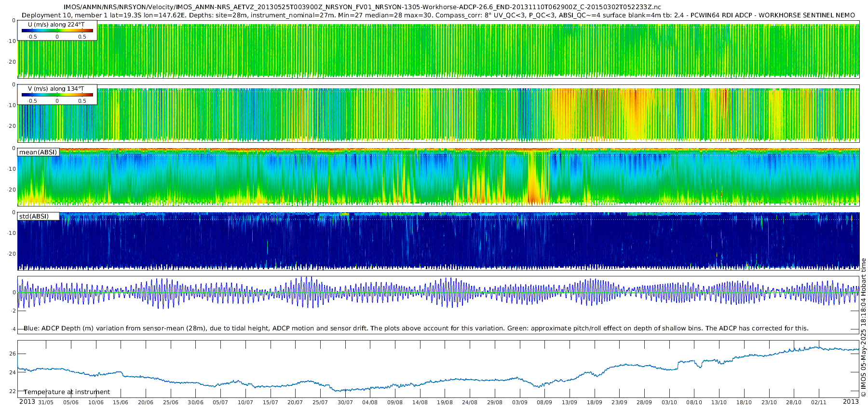Click the Deployment 10 metadata line
Image resolution: width=868 pixels, height=410 pixels.
438,15
